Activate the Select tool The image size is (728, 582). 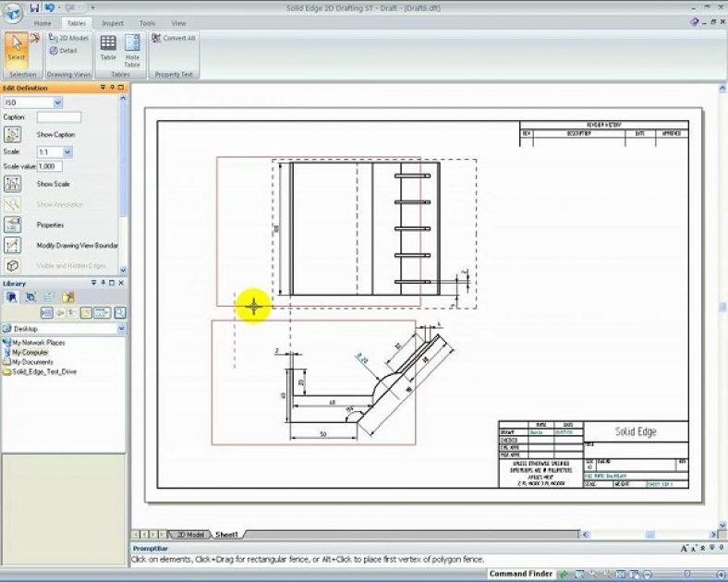tap(17, 49)
